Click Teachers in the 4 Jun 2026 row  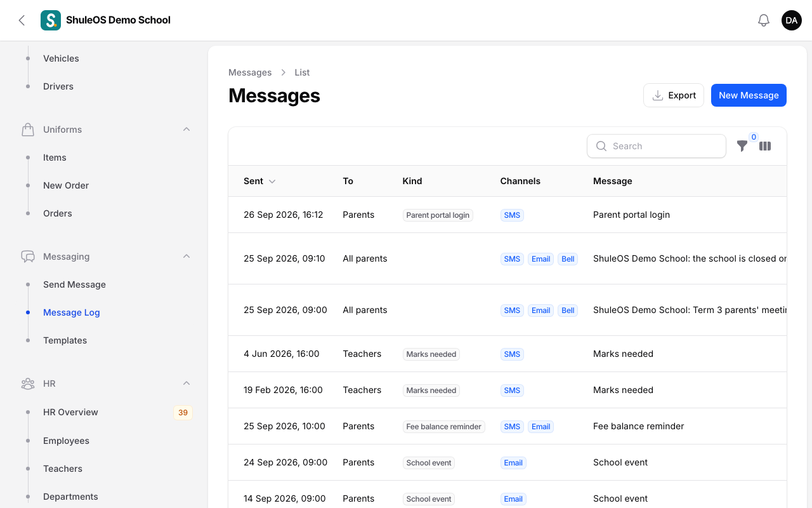coord(362,354)
